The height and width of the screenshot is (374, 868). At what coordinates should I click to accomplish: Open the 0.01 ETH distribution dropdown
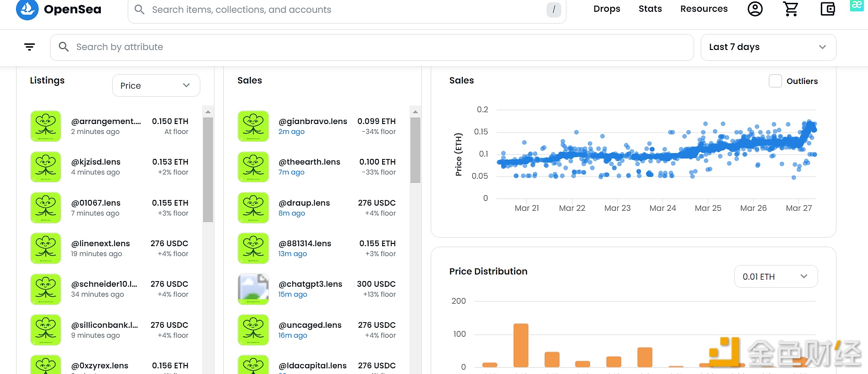point(776,276)
